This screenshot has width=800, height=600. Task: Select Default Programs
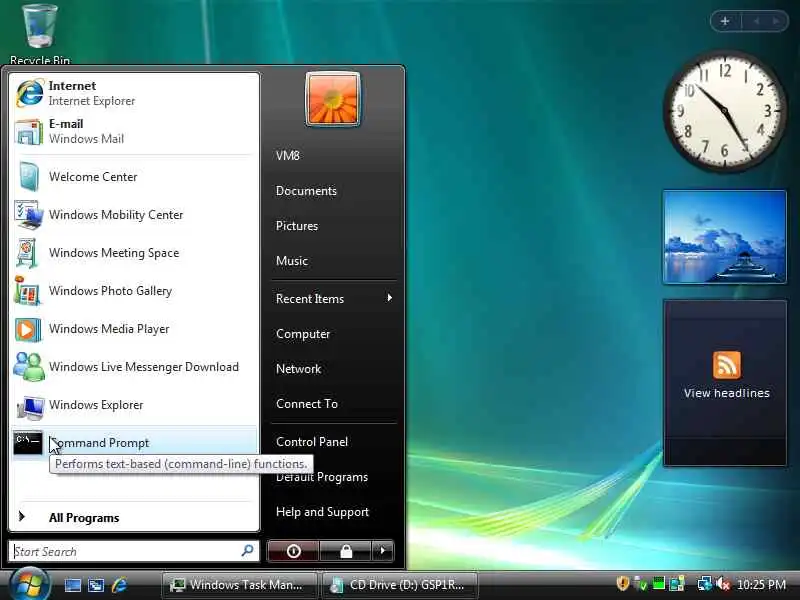tap(321, 477)
